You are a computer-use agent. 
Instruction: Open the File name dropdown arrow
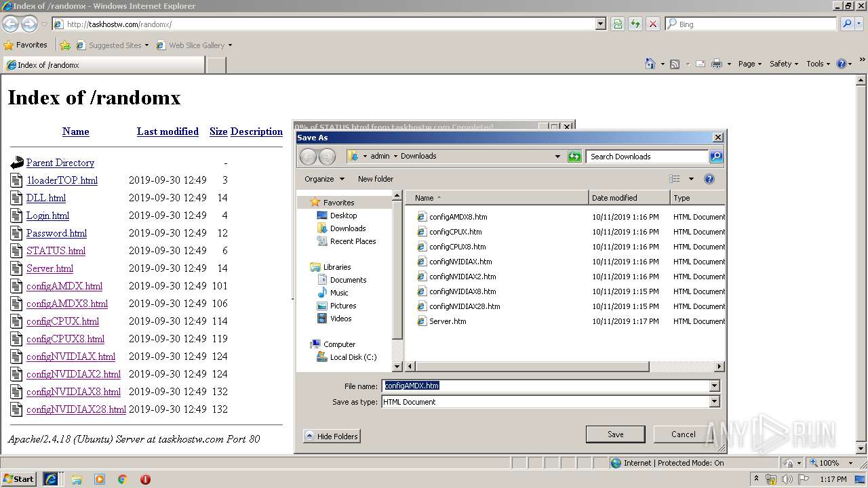point(714,386)
